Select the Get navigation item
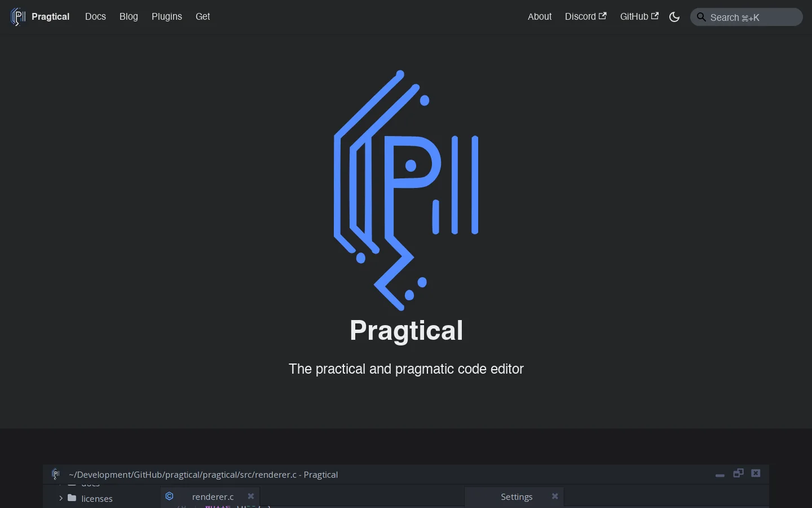The height and width of the screenshot is (508, 812). click(x=203, y=17)
